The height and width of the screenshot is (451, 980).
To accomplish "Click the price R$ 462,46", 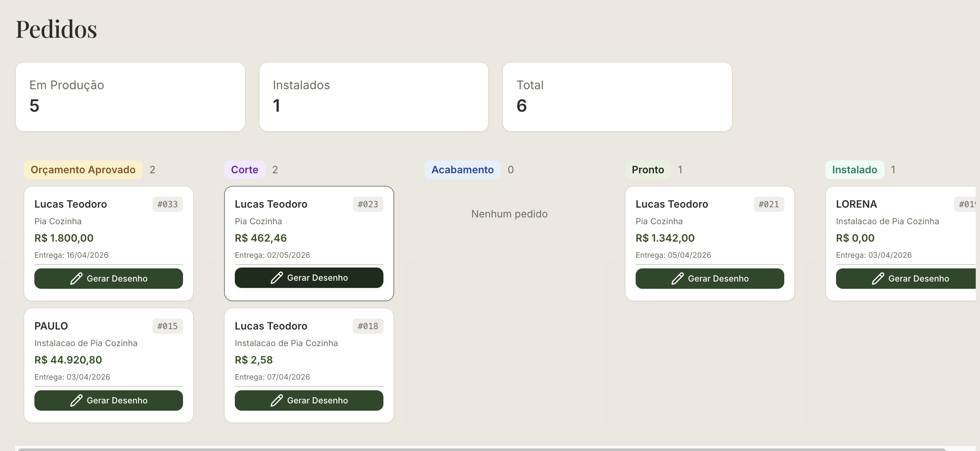I will click(261, 238).
